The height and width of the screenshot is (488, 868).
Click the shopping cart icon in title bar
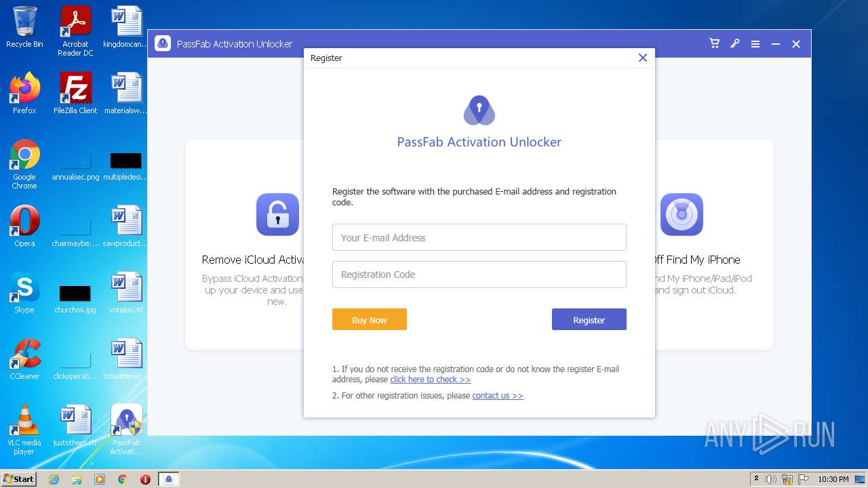pyautogui.click(x=714, y=43)
